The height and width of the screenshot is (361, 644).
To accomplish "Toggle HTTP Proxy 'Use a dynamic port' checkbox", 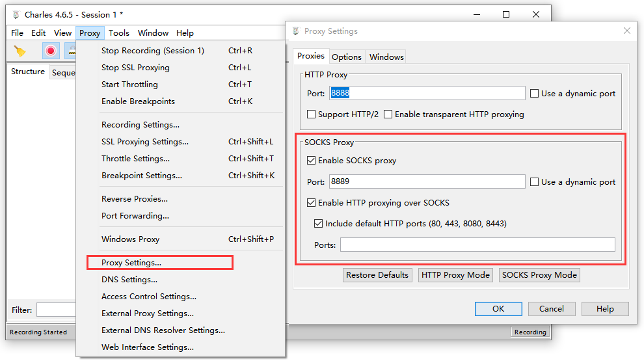I will point(534,94).
